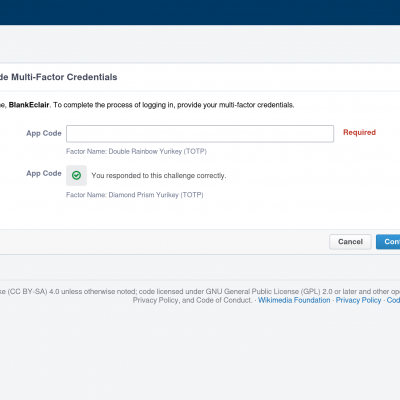Click the Cancel button

click(350, 242)
